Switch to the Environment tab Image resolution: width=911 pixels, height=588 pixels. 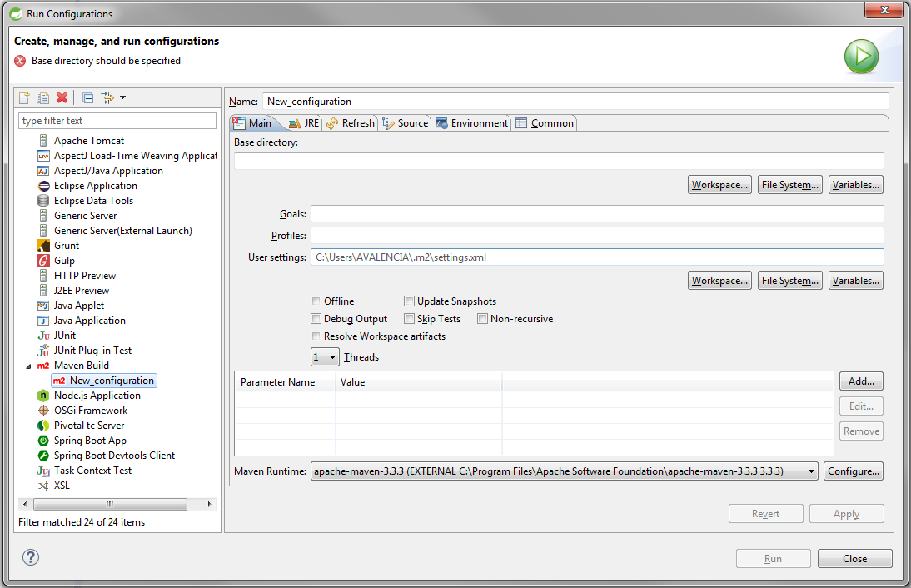472,123
